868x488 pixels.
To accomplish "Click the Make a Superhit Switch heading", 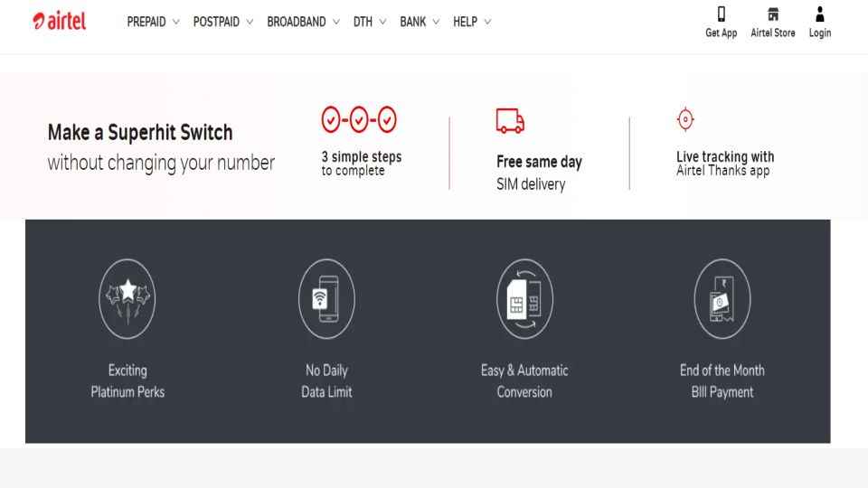I will coord(140,132).
